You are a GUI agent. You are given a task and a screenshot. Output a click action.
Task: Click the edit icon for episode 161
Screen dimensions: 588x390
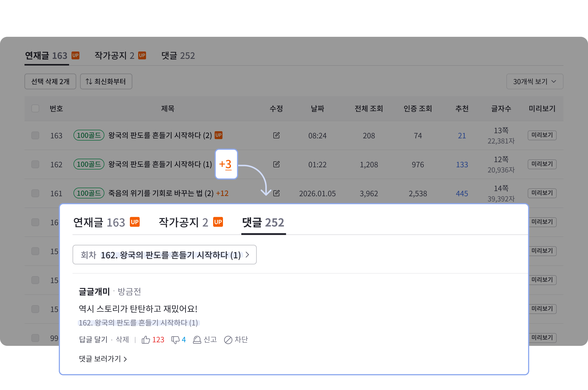276,193
